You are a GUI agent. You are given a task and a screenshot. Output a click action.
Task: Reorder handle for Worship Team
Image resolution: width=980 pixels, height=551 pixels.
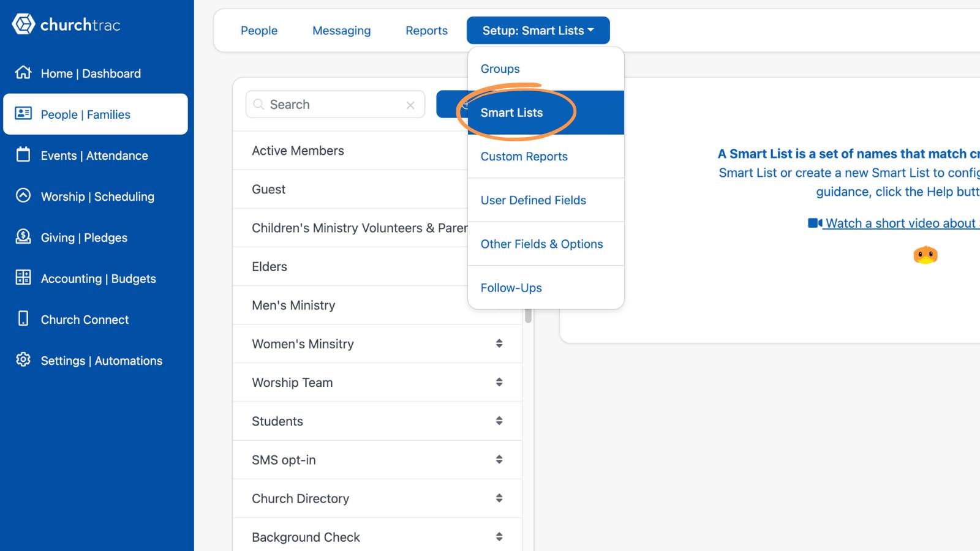499,382
